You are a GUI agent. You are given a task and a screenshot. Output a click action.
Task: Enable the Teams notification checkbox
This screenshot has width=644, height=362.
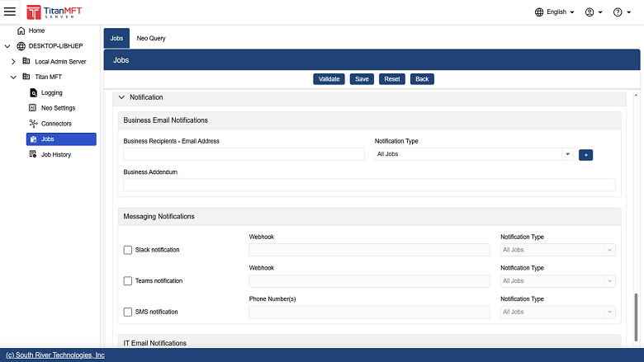click(128, 281)
